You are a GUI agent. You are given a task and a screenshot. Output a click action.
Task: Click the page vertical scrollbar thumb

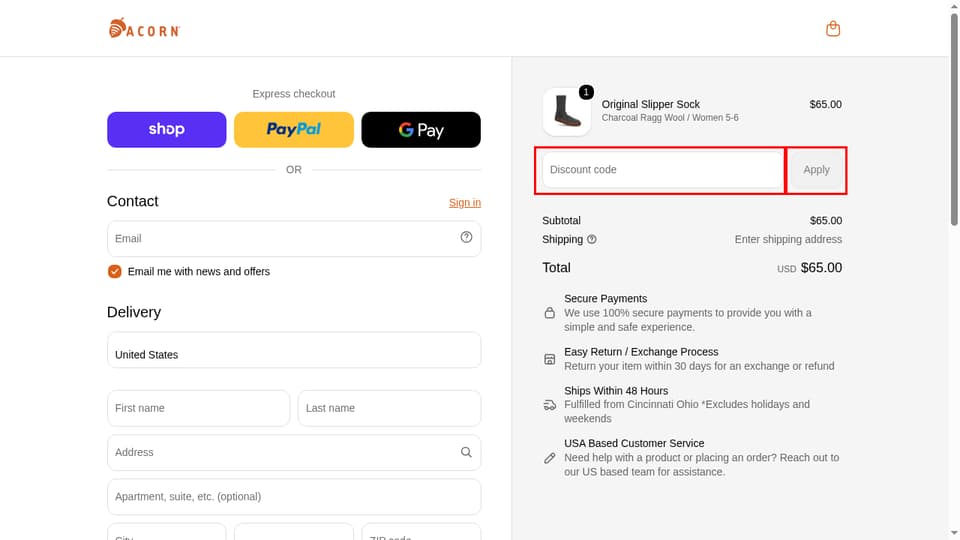pyautogui.click(x=954, y=119)
